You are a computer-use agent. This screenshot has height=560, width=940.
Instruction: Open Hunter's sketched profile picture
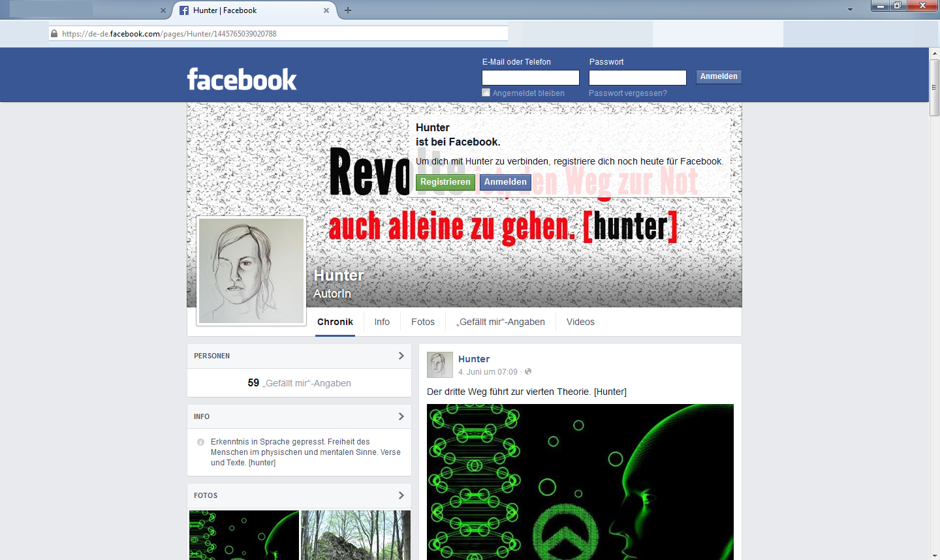(251, 271)
